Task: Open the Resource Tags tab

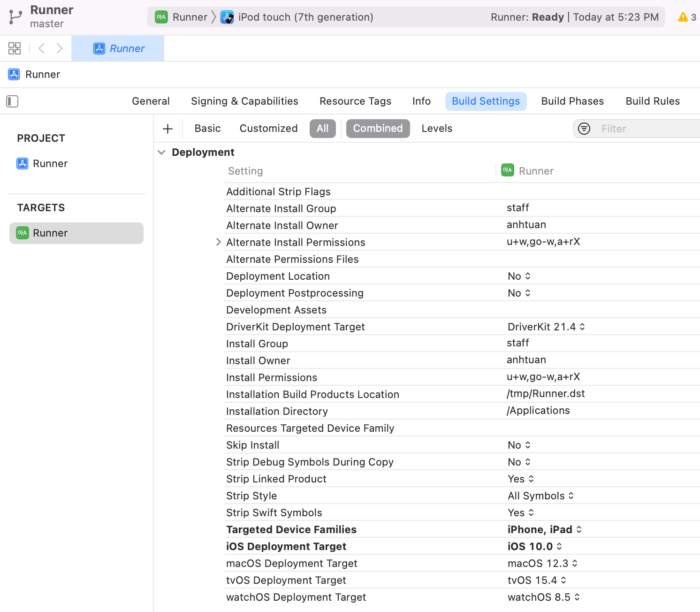Action: point(355,101)
